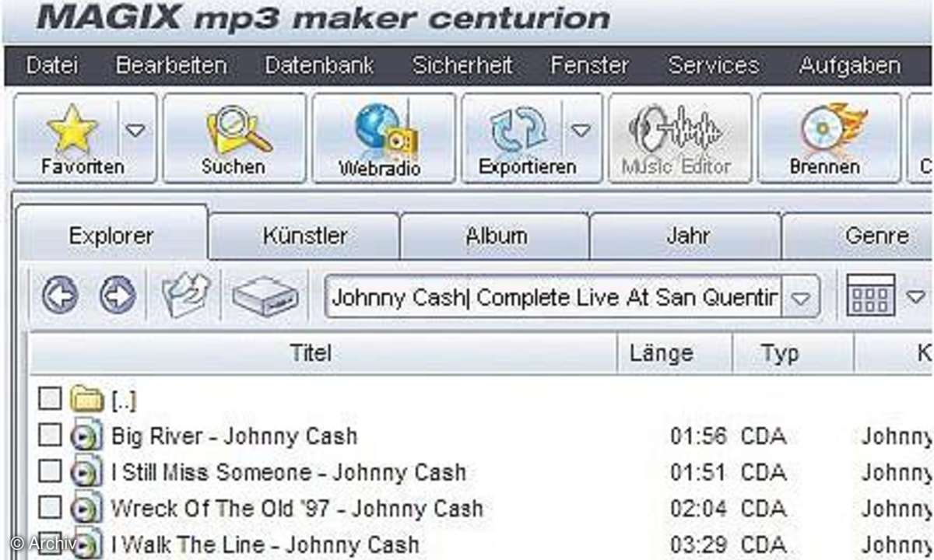
Task: Select 'Big River - Johnny Cash' title
Action: (234, 436)
